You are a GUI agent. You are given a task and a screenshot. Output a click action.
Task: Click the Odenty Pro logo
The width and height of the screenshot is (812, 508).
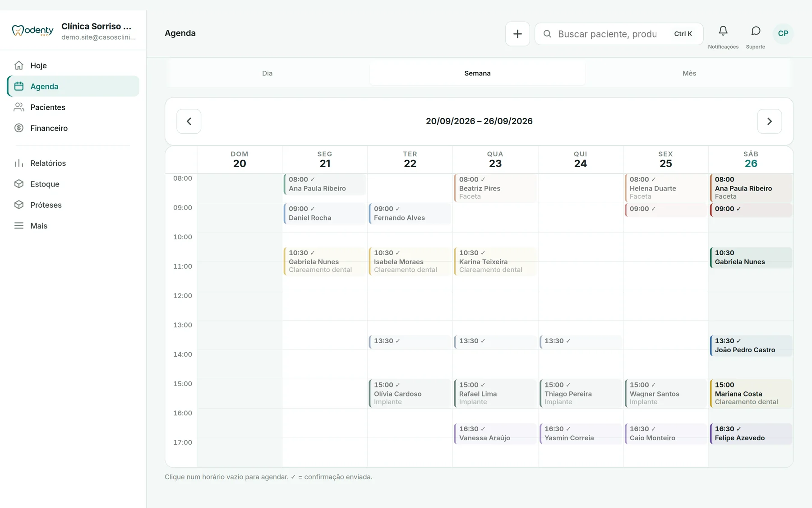(x=32, y=31)
